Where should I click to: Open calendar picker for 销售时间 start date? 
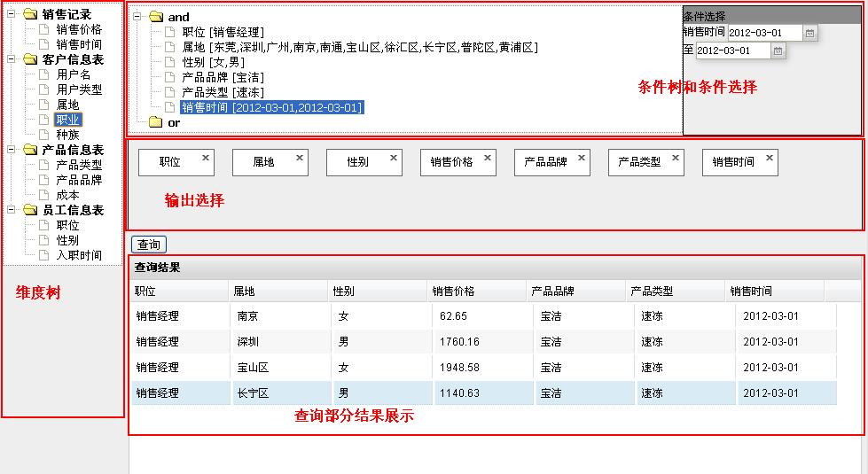click(809, 33)
